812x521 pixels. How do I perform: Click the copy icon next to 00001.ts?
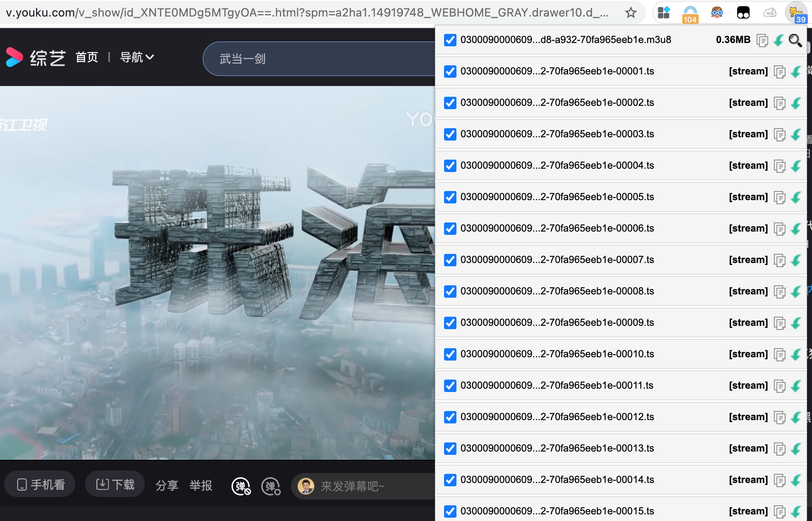tap(780, 72)
